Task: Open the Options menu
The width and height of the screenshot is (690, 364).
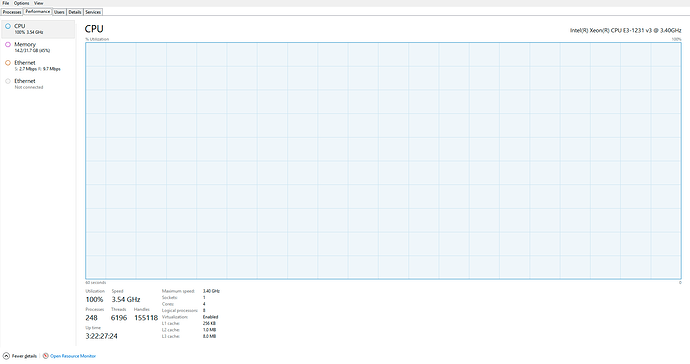Action: [x=22, y=3]
